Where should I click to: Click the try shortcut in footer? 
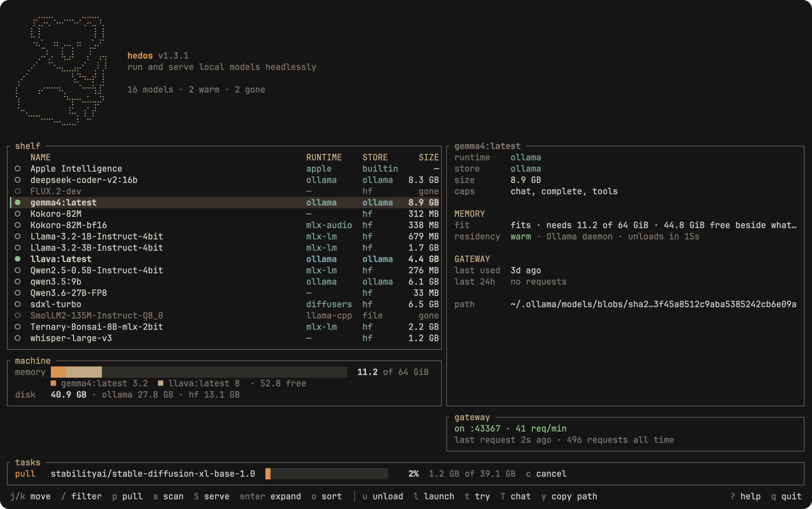tap(477, 496)
